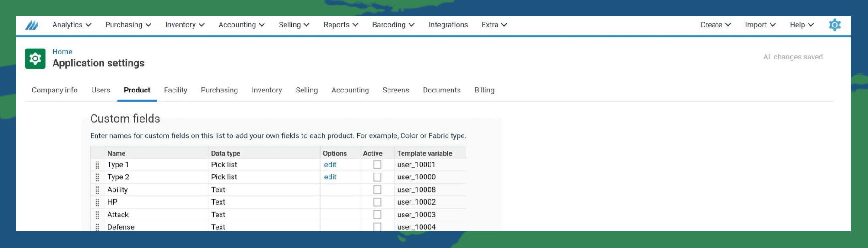The width and height of the screenshot is (868, 248).
Task: Click the inFlow logo icon
Action: [x=32, y=25]
